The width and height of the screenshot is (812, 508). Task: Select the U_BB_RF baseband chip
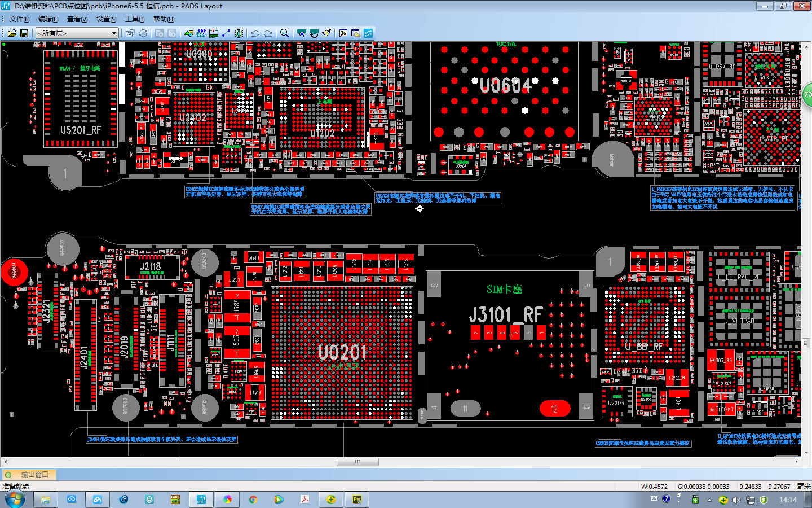[x=646, y=325]
